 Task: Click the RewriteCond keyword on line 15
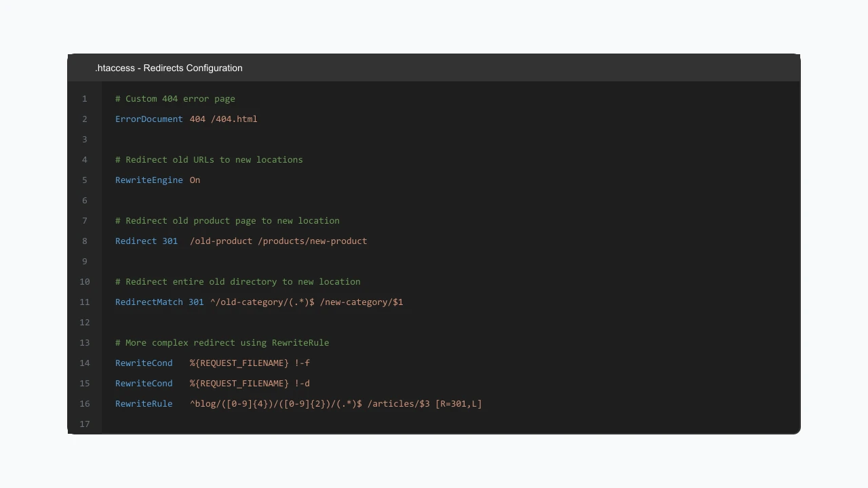point(144,383)
